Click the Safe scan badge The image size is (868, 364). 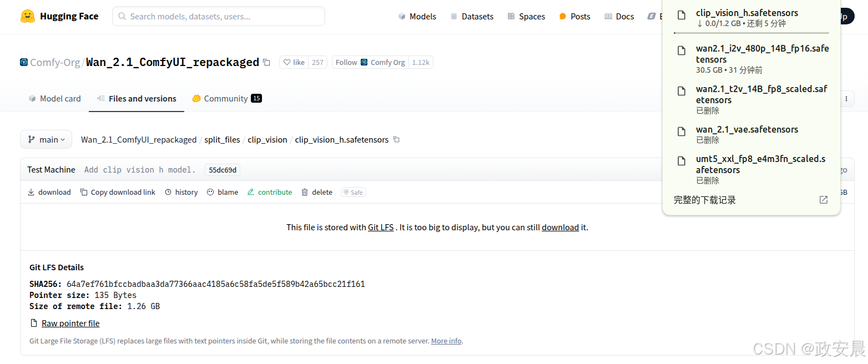pos(354,192)
